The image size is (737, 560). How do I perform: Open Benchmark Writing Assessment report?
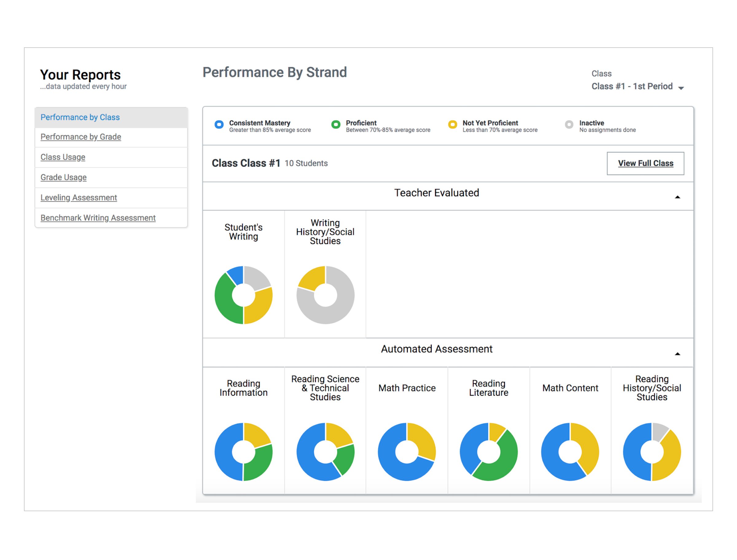(98, 218)
